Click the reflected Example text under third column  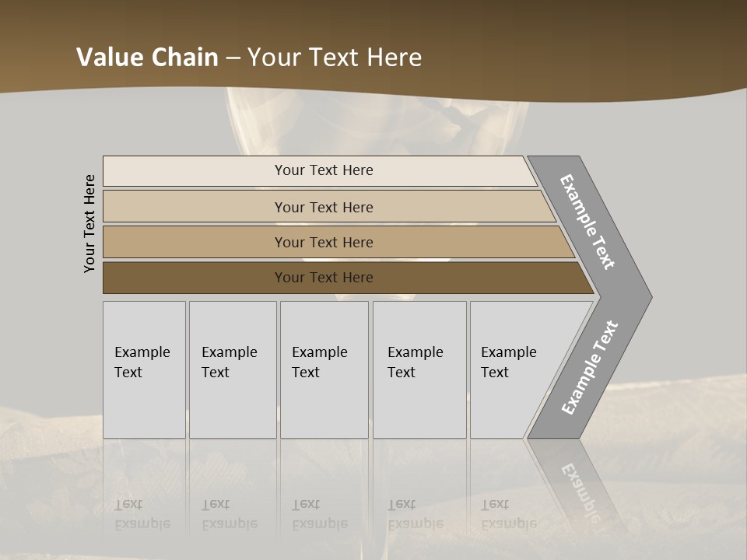[320, 524]
